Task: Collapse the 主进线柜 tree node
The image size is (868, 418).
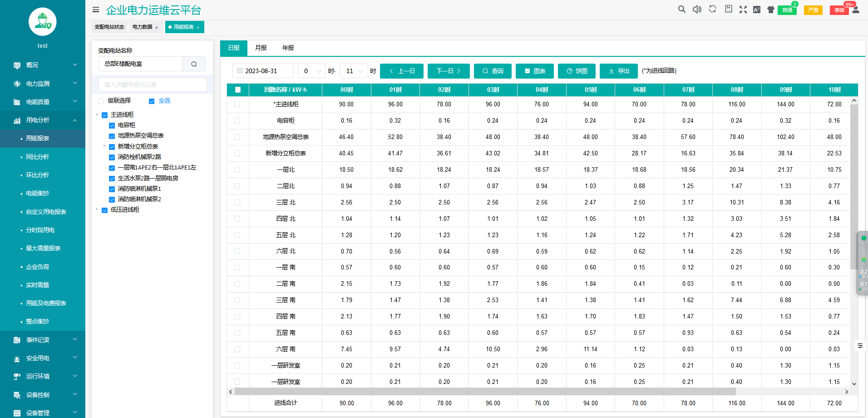Action: pos(97,115)
